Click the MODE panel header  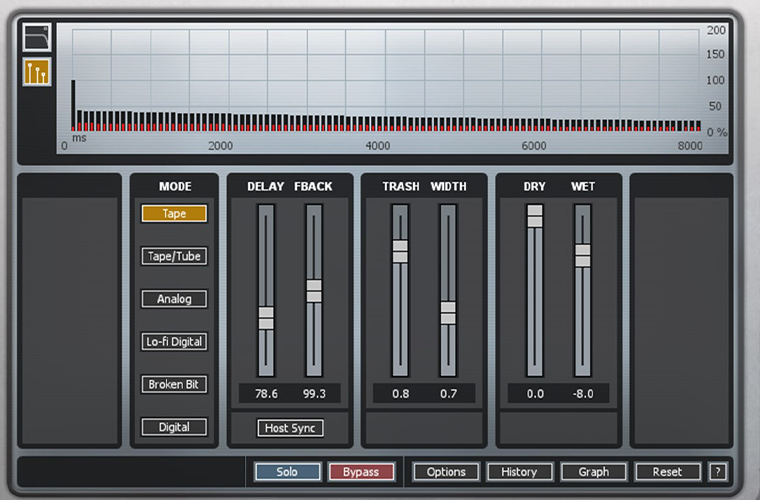(175, 187)
